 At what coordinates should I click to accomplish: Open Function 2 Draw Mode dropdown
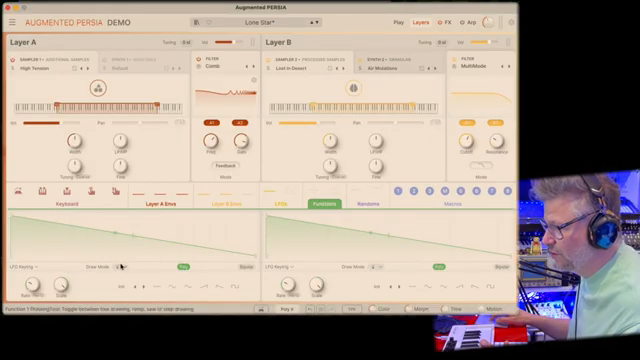coord(376,267)
